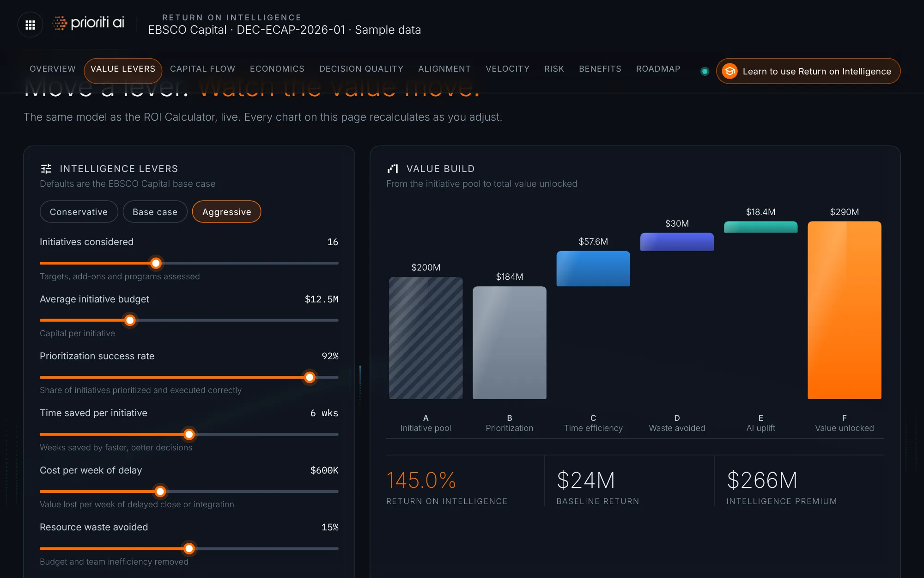Viewport: 924px width, 578px height.
Task: Click the $600K cost per week value
Action: point(324,470)
